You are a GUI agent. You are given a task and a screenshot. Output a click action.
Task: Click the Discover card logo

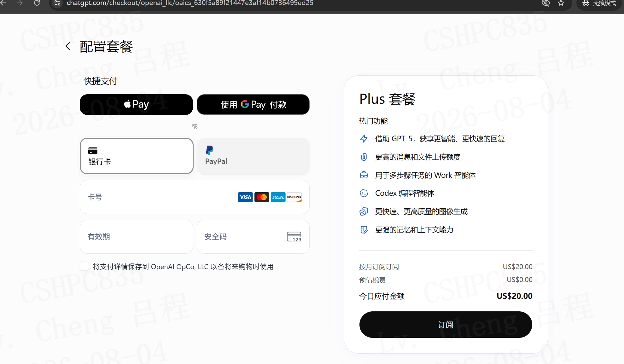coord(294,197)
